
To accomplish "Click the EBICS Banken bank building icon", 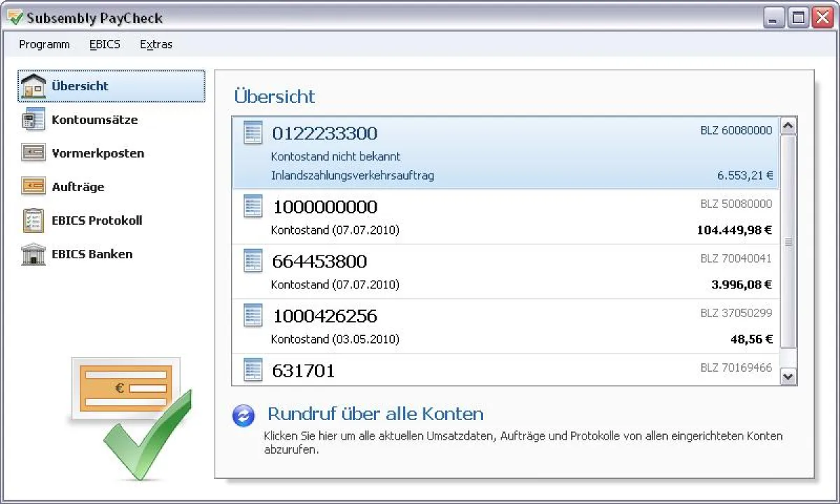I will (x=33, y=254).
